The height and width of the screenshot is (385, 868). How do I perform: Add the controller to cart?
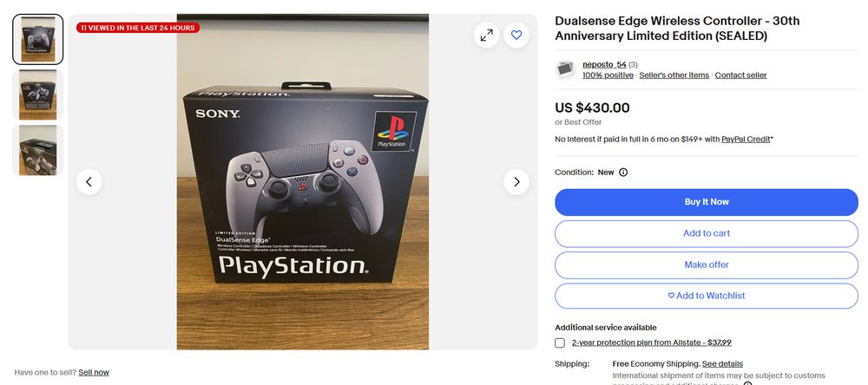707,233
